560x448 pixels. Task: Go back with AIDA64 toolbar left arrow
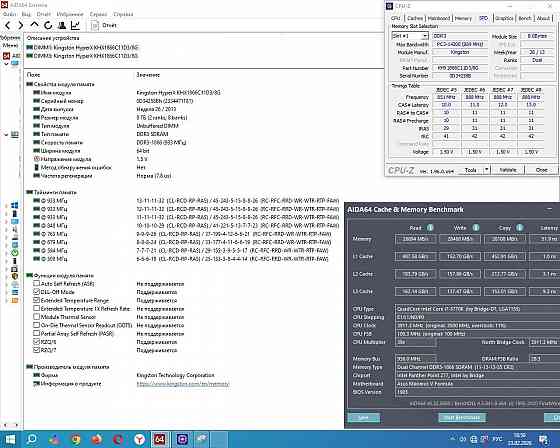pos(8,25)
